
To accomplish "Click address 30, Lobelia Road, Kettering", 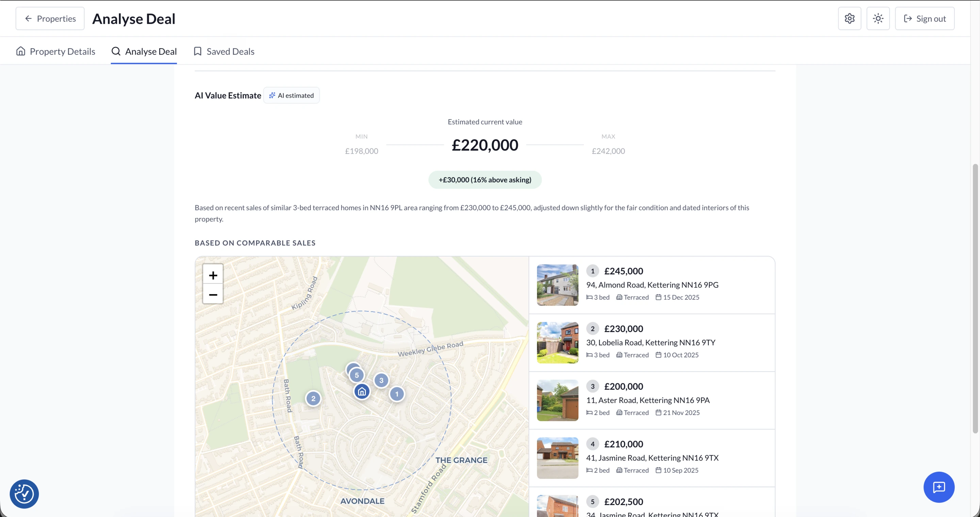I will point(651,343).
